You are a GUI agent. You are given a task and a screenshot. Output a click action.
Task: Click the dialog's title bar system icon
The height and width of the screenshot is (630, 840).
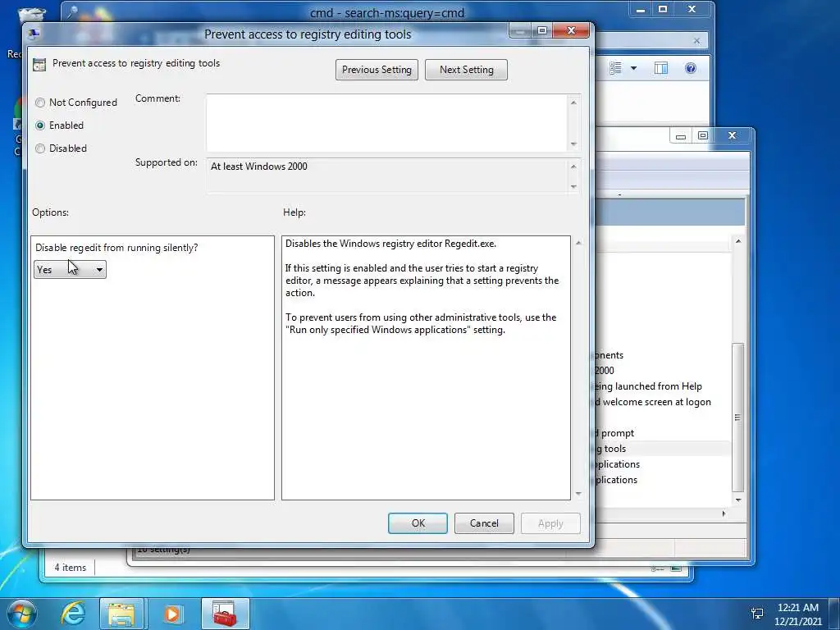(34, 34)
